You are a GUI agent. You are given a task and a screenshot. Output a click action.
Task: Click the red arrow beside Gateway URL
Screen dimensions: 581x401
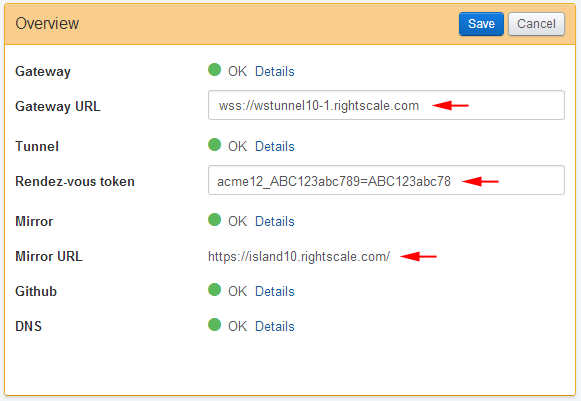click(450, 106)
